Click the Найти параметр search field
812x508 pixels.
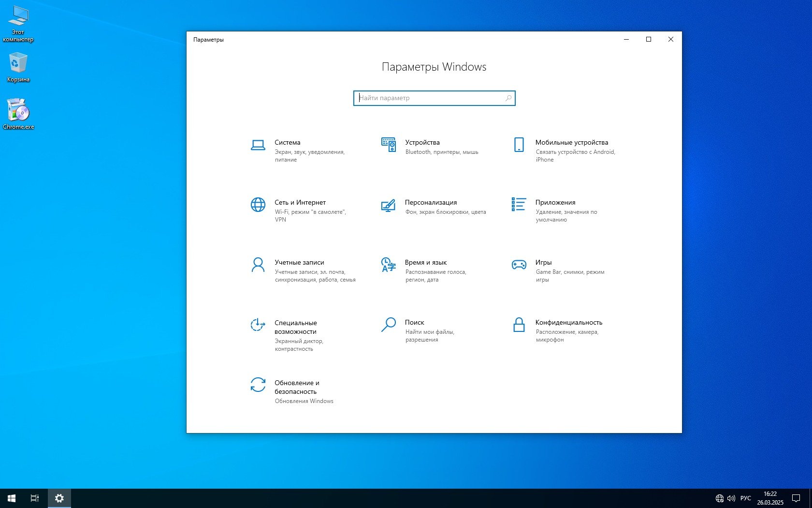pos(434,98)
